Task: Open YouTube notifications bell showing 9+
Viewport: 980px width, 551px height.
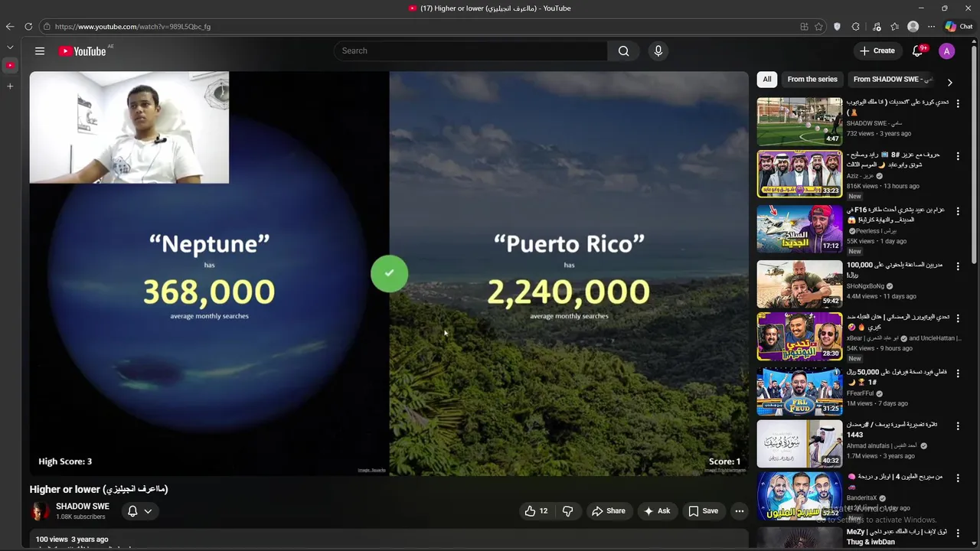Action: click(x=918, y=51)
